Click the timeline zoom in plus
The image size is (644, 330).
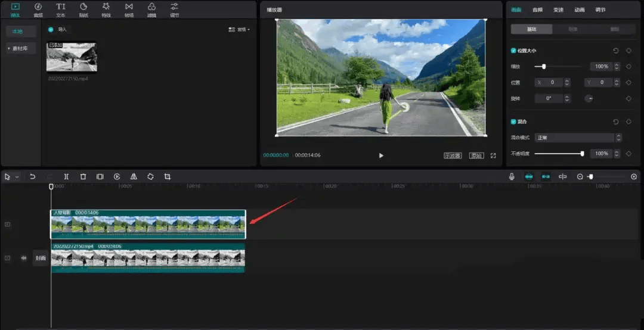[634, 176]
